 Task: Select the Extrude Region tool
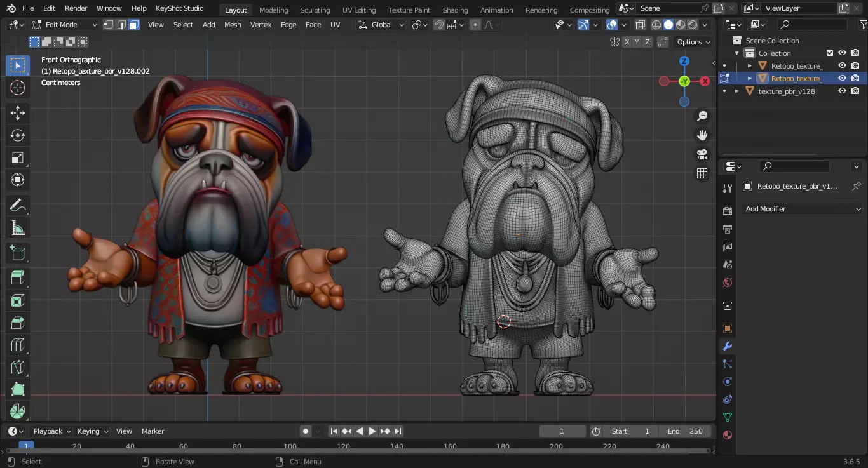pos(18,277)
